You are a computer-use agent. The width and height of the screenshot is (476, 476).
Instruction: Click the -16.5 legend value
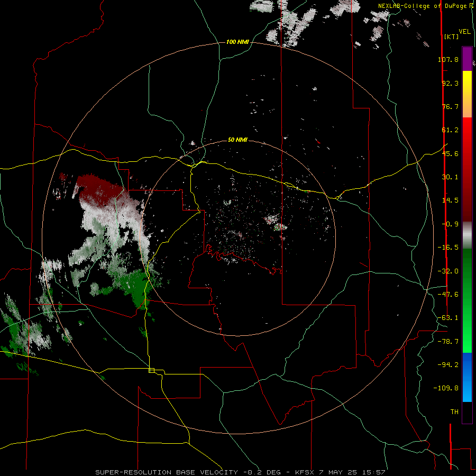448,248
